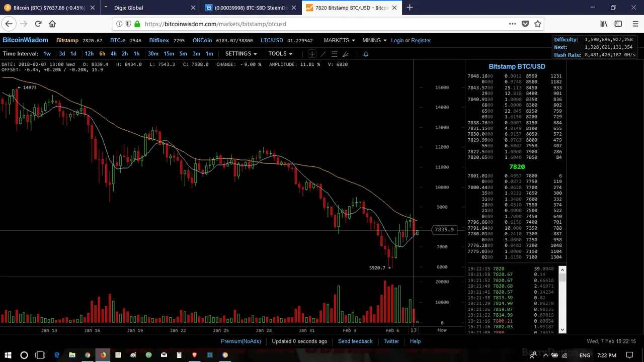Close the Bitcoin (BTC) price tab
Screen dimensions: 644x362
[x=93, y=8]
